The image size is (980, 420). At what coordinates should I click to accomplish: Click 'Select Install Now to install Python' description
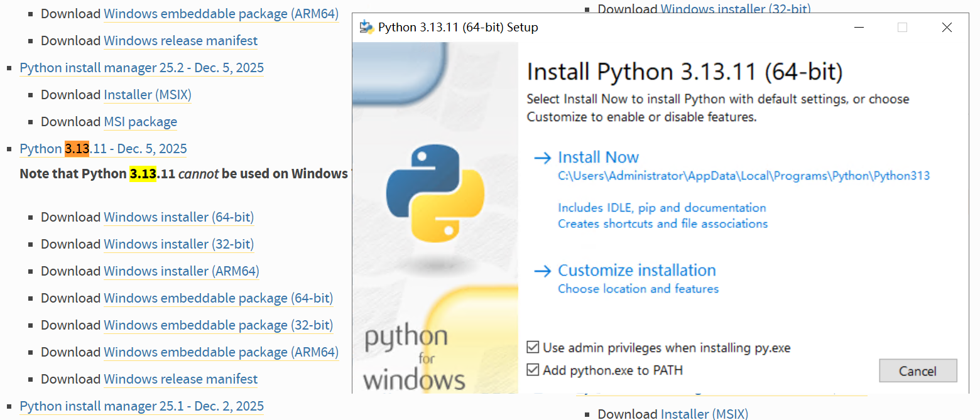[x=718, y=108]
